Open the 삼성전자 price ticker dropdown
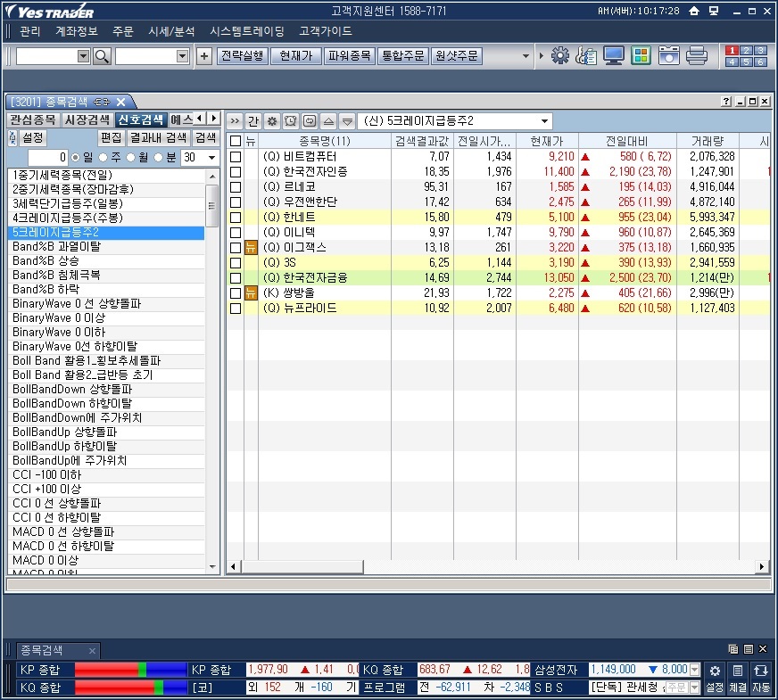Screen dimensions: 778x700 click(x=695, y=670)
